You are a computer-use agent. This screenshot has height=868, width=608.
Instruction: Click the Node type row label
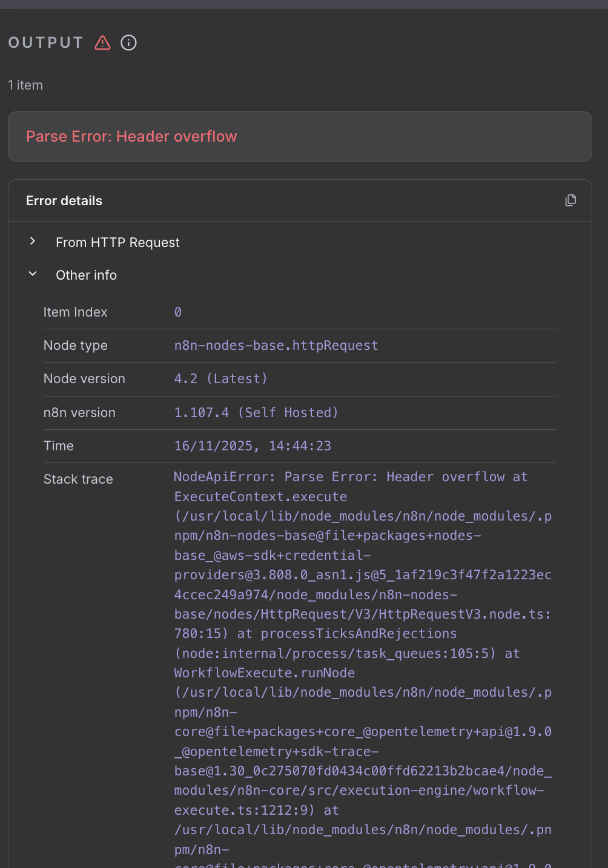[76, 346]
